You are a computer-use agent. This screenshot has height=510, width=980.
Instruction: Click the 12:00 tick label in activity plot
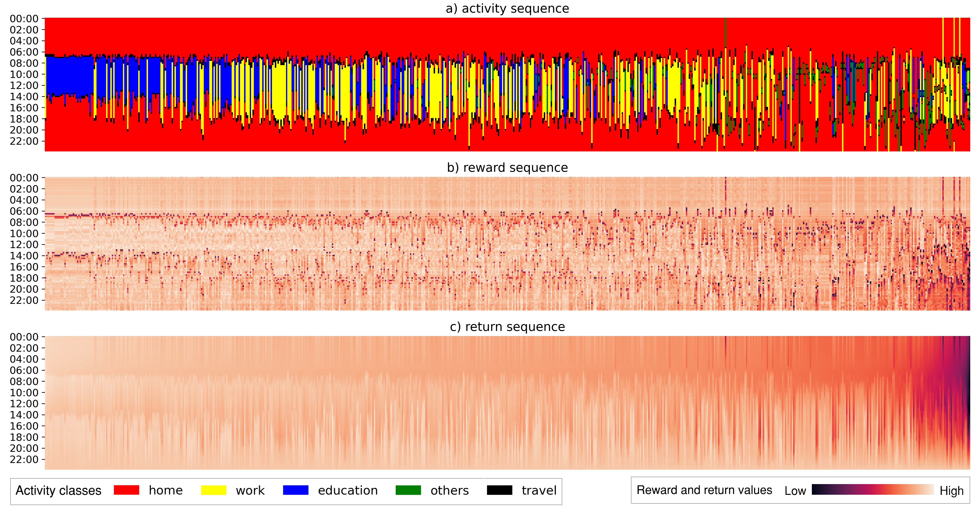click(24, 85)
